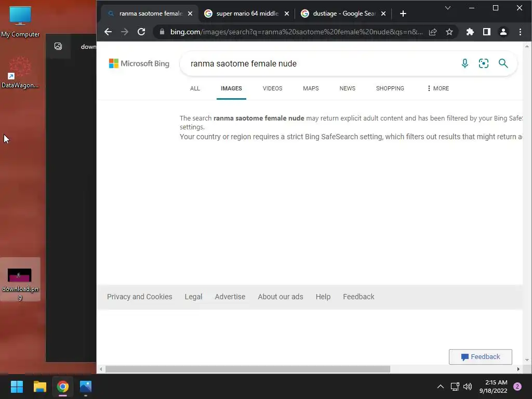Image resolution: width=532 pixels, height=399 pixels.
Task: Select the NEWS search category
Action: tap(348, 88)
